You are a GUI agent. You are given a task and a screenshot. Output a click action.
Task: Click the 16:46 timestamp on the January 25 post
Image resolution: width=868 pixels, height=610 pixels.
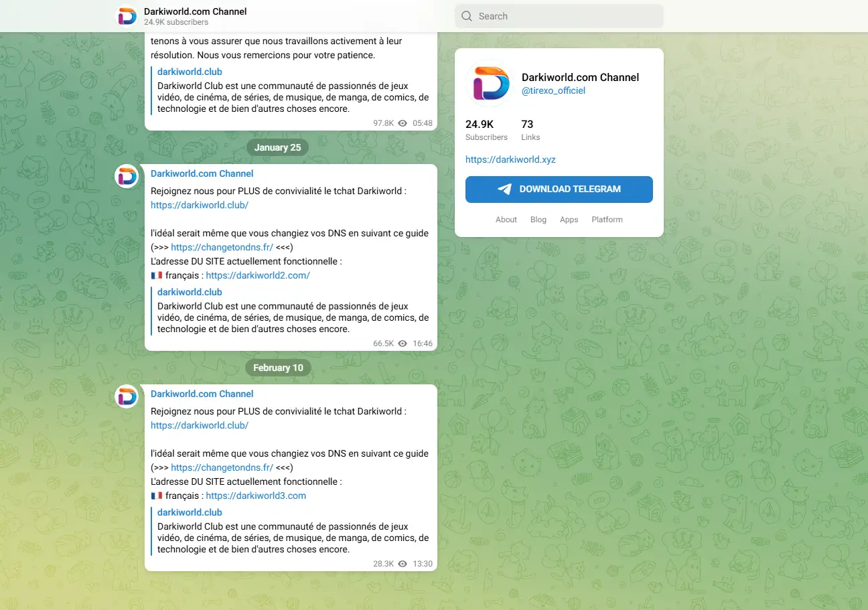point(423,344)
